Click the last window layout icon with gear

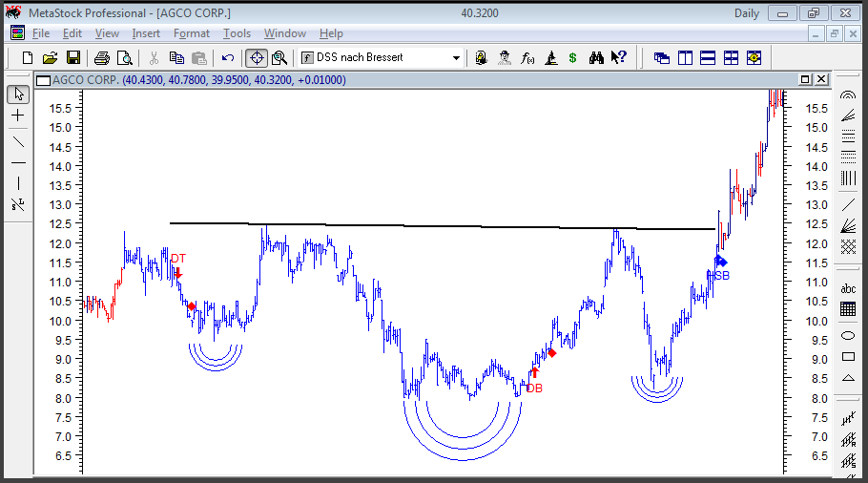(x=754, y=57)
